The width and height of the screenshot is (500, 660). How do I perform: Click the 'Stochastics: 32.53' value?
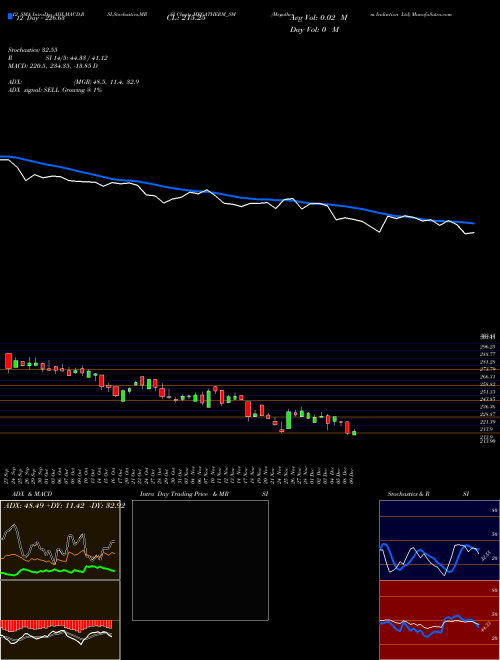pyautogui.click(x=33, y=50)
